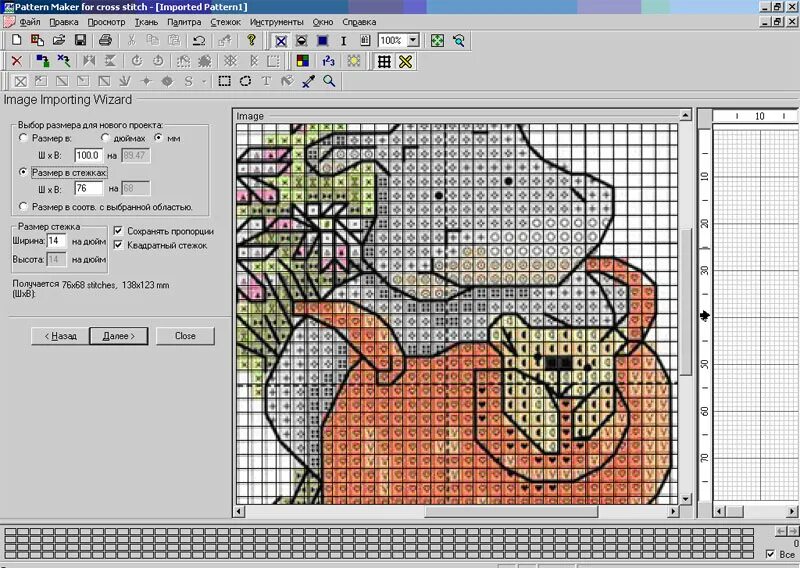The width and height of the screenshot is (800, 568).
Task: Open the 'Инструменты' menu
Action: [x=277, y=22]
